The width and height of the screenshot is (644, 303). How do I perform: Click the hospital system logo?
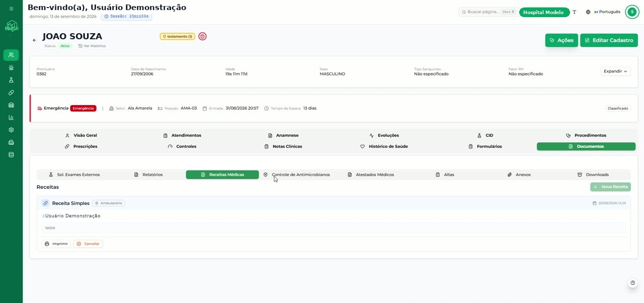click(x=11, y=26)
